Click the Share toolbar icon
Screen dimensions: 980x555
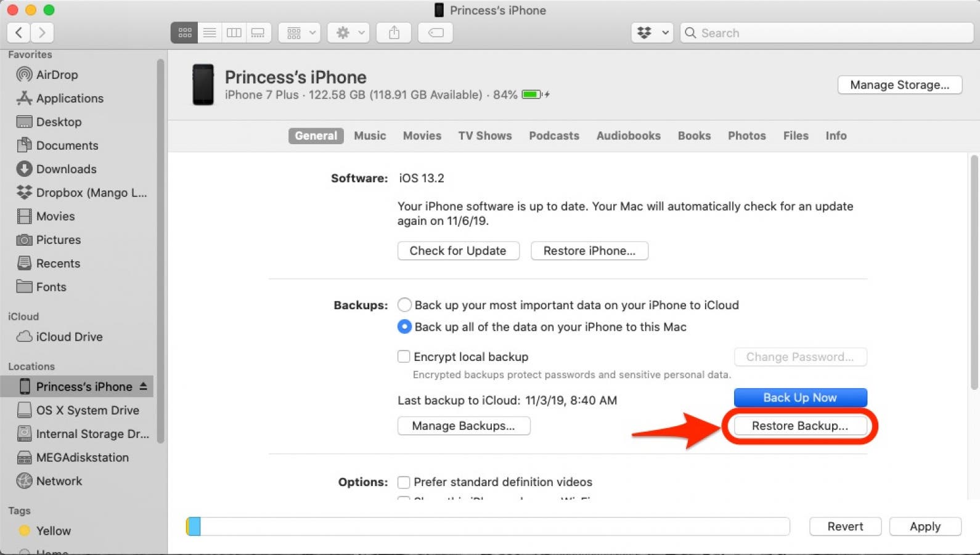(x=394, y=33)
